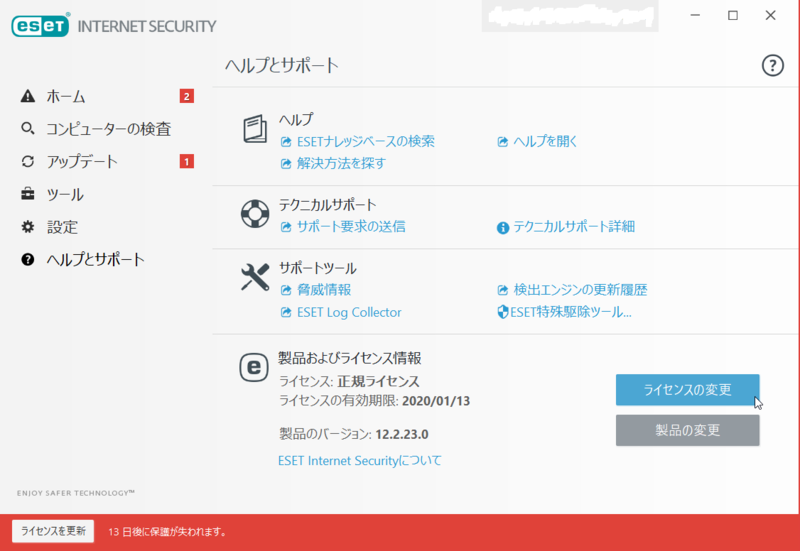Click the product version 12.2.23.0
Screen dimensions: 800x551
tap(402, 435)
